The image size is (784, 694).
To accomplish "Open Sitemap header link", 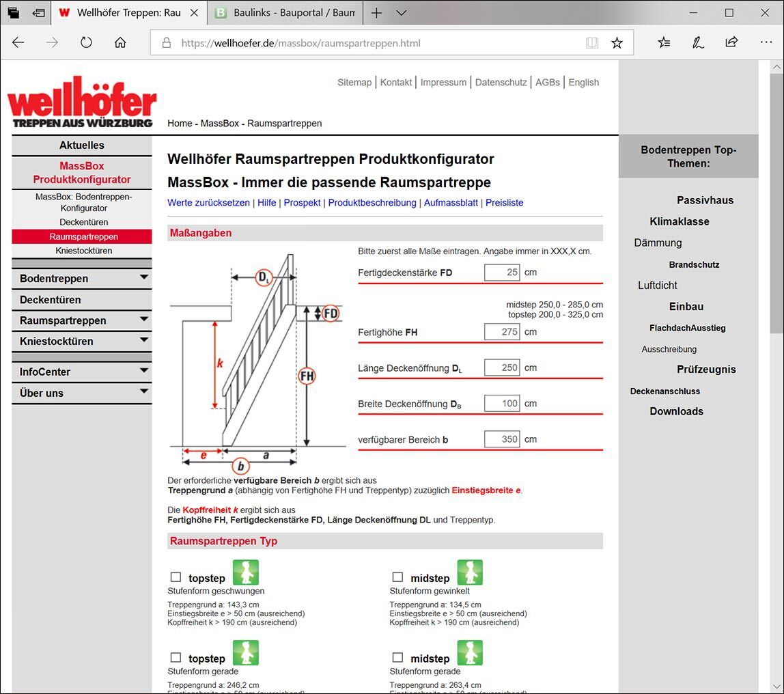I will (354, 83).
